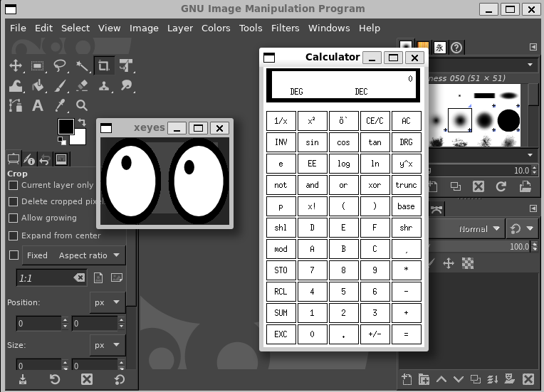The image size is (544, 392).
Task: Increase Position X value stepper up
Action: (x=65, y=319)
